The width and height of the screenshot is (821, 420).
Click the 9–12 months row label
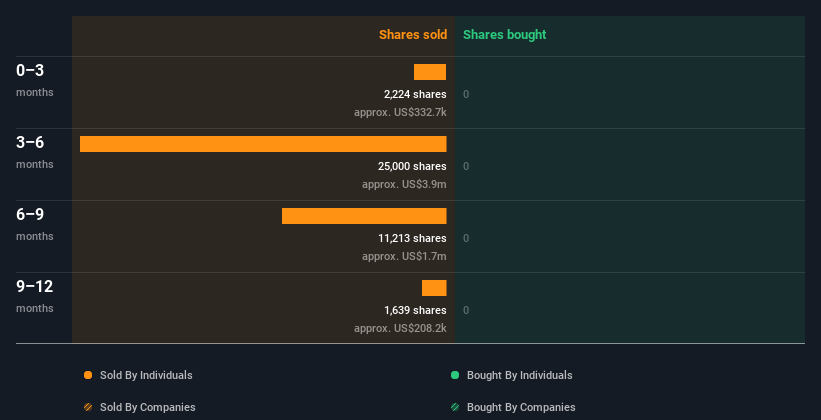tap(35, 296)
